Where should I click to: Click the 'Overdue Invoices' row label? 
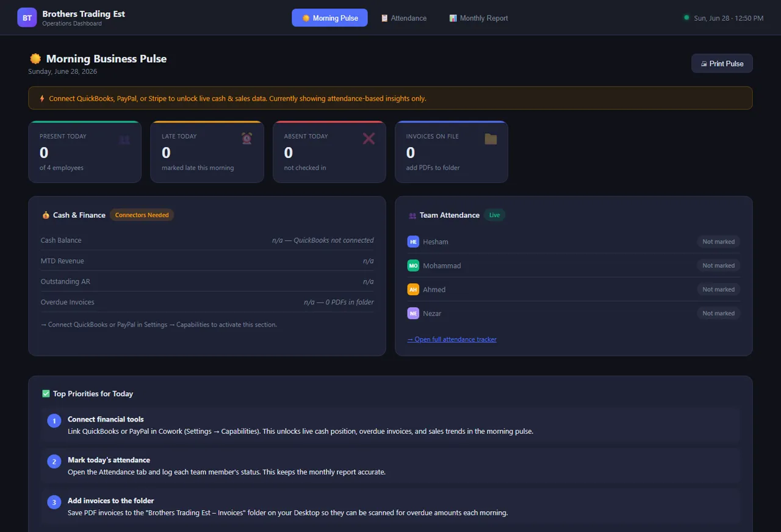coord(68,302)
